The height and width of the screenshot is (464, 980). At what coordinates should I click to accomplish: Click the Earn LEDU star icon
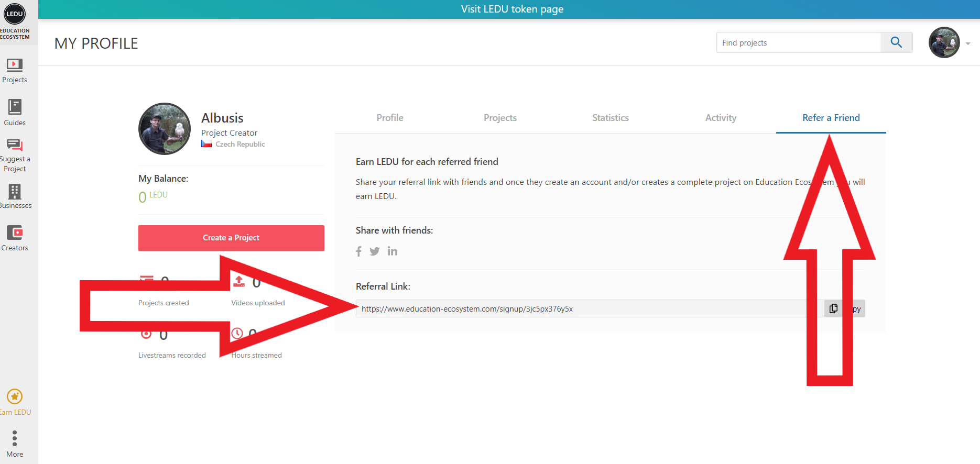pyautogui.click(x=15, y=396)
